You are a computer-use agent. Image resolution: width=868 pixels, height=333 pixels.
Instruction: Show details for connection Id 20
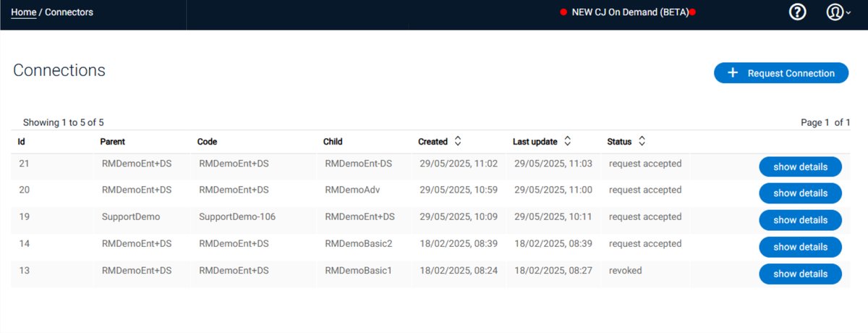coord(800,193)
